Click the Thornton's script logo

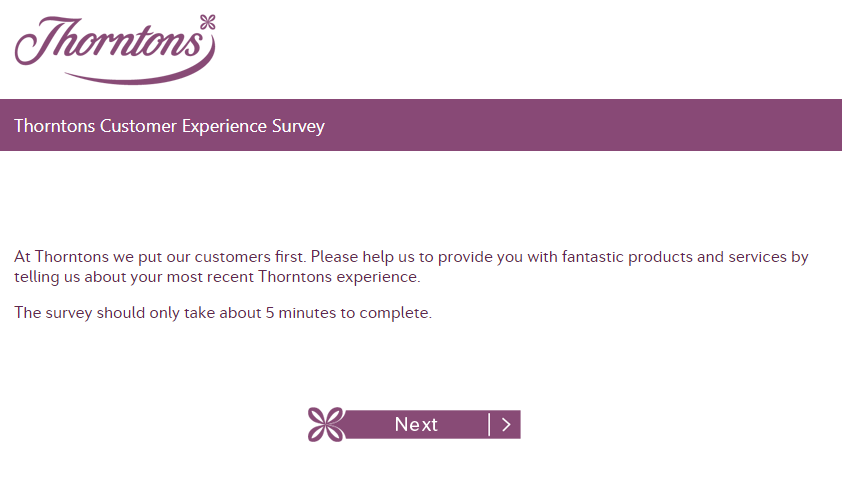pyautogui.click(x=115, y=49)
